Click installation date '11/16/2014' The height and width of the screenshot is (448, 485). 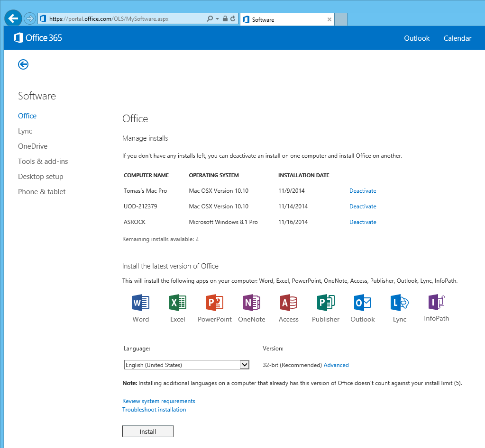(293, 222)
